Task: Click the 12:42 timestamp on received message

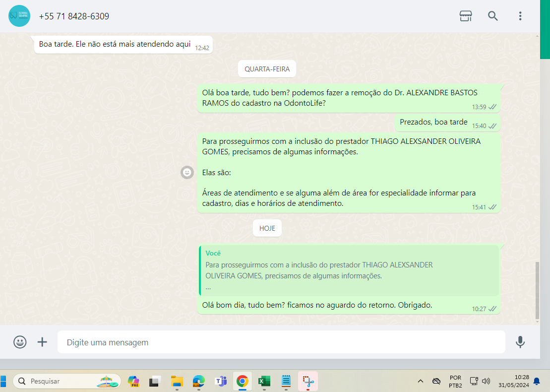Action: (x=202, y=48)
